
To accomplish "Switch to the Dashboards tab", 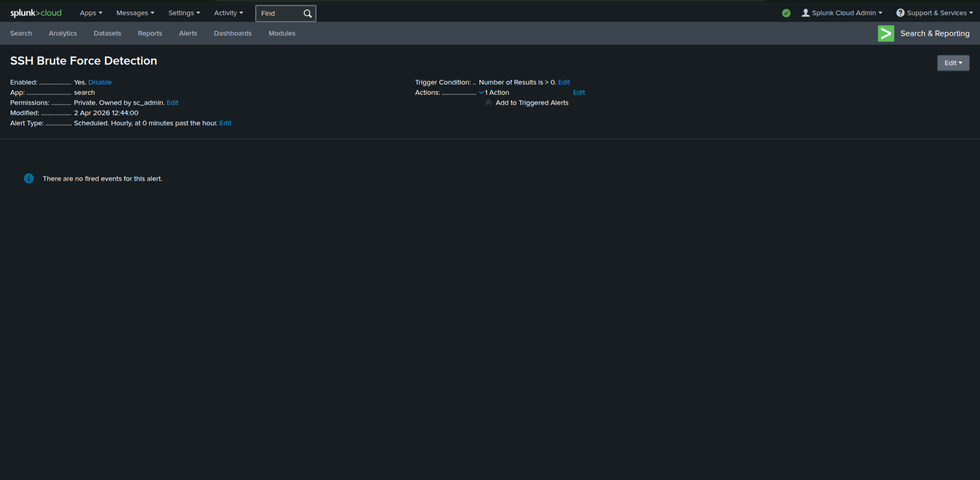I will coord(233,33).
